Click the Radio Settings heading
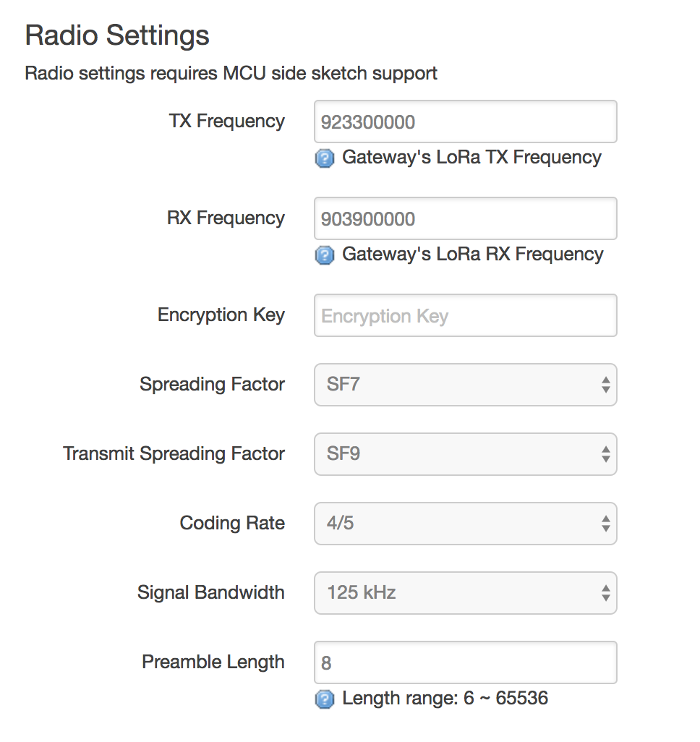 click(117, 35)
